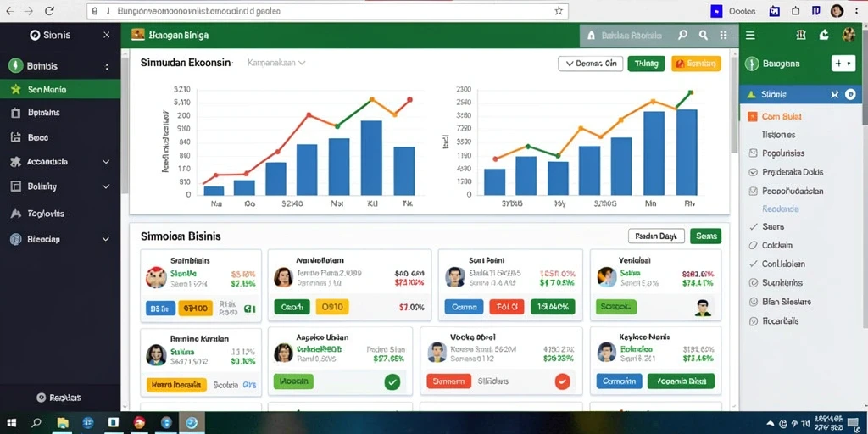
Task: Click the Reodende link in the right panel
Action: (780, 209)
